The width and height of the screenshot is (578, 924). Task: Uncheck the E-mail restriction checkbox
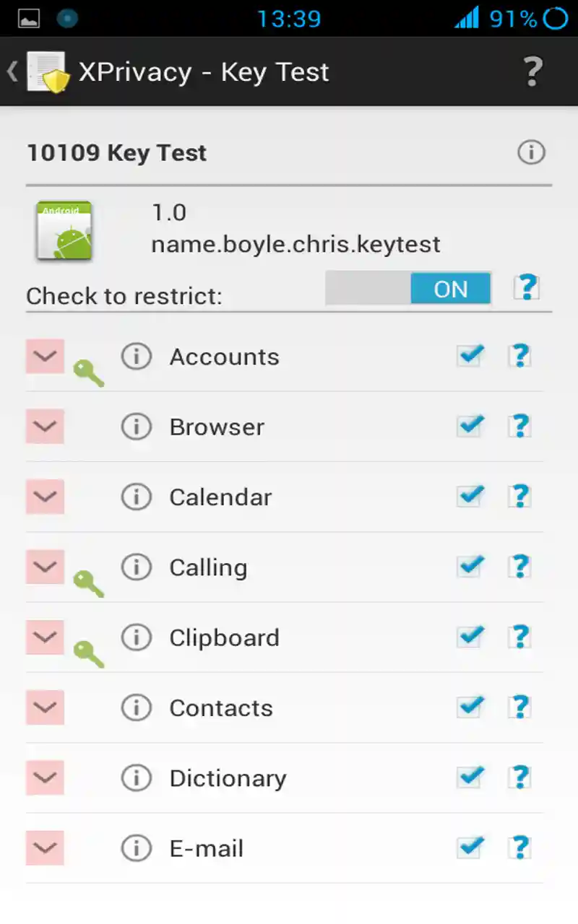(470, 847)
